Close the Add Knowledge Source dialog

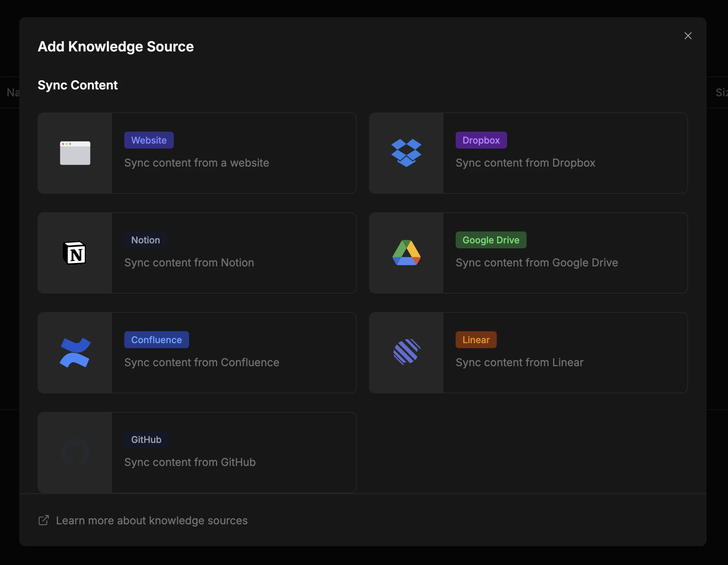pyautogui.click(x=688, y=36)
